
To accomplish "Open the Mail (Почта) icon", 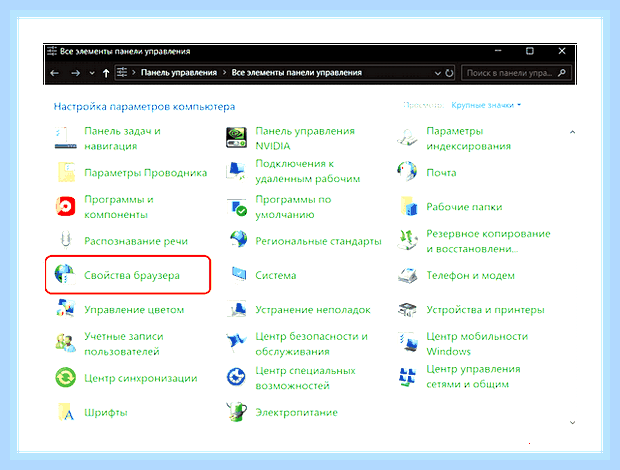I will tap(407, 172).
